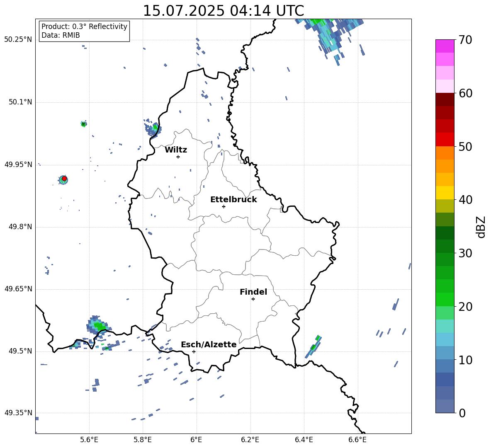Click the 20 value on the colorbar
This screenshot has height=448, width=491.
coord(465,307)
